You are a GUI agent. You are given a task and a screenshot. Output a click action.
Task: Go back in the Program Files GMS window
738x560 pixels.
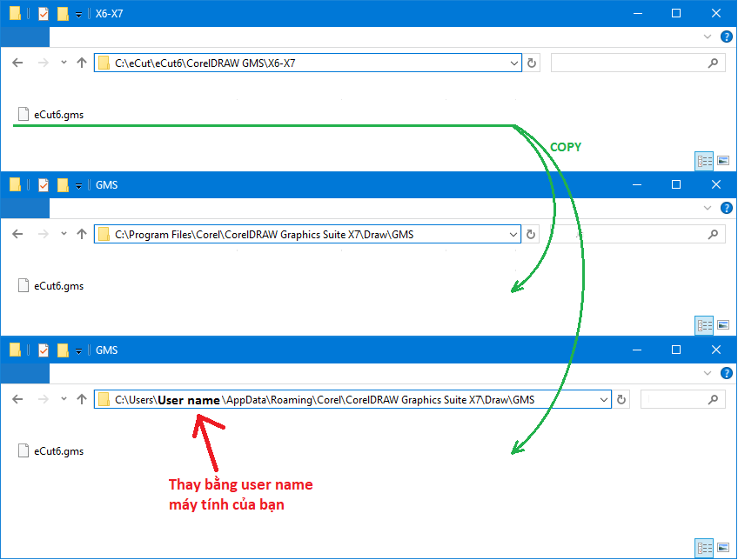coord(17,234)
